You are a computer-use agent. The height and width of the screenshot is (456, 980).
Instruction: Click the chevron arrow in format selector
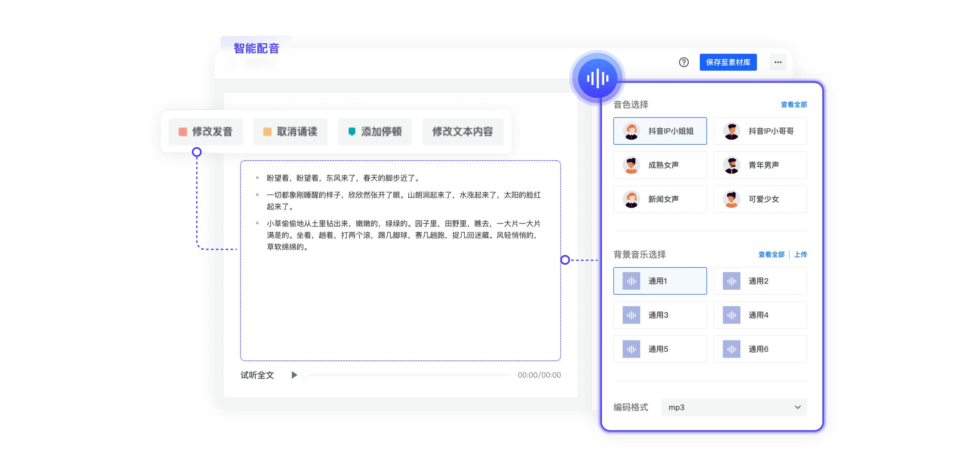coord(797,407)
